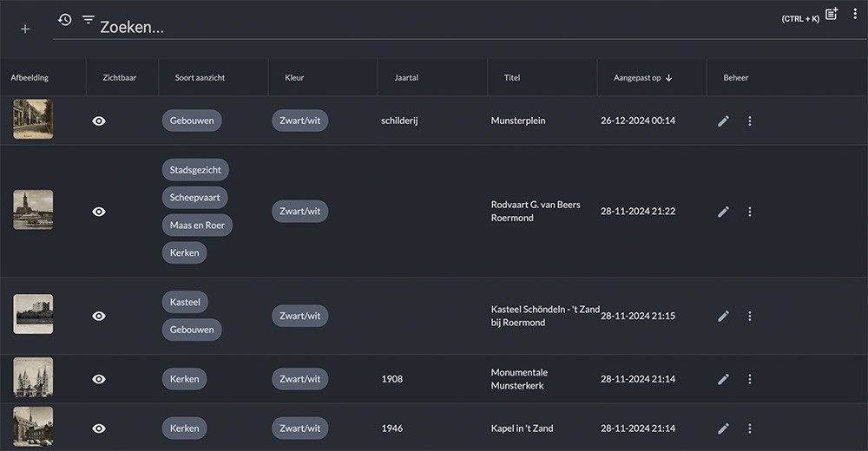Viewport: 868px width, 451px height.
Task: Select the Jaartal column header
Action: pyautogui.click(x=406, y=78)
